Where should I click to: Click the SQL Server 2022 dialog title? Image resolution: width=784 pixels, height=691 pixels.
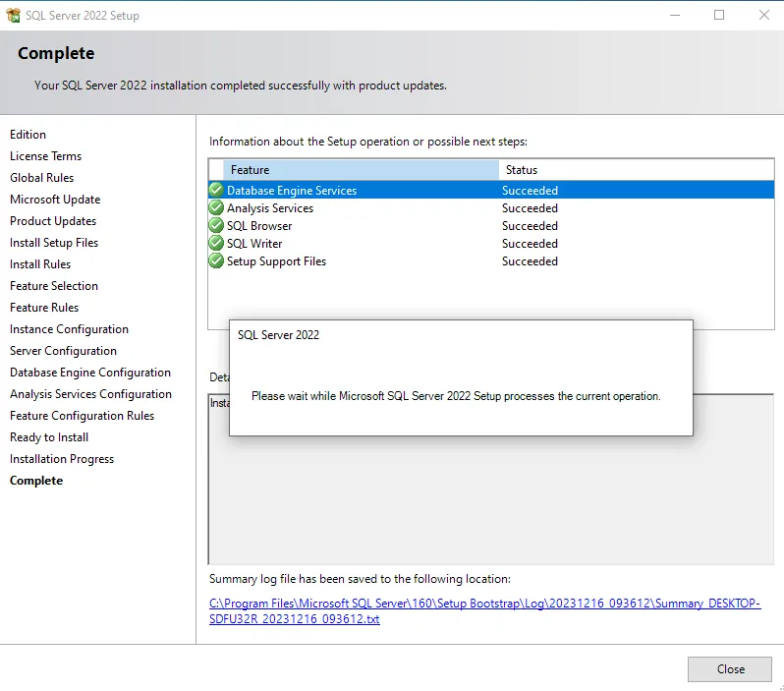click(278, 335)
